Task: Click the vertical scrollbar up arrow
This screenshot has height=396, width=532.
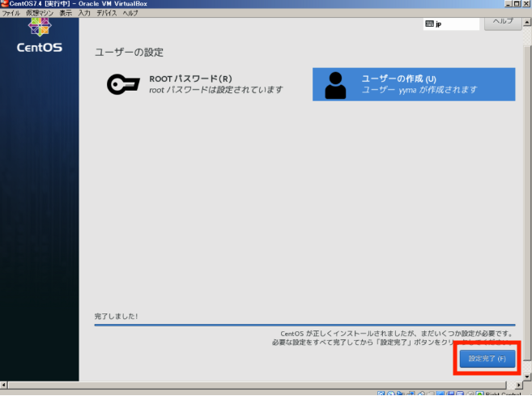Action: (526, 23)
